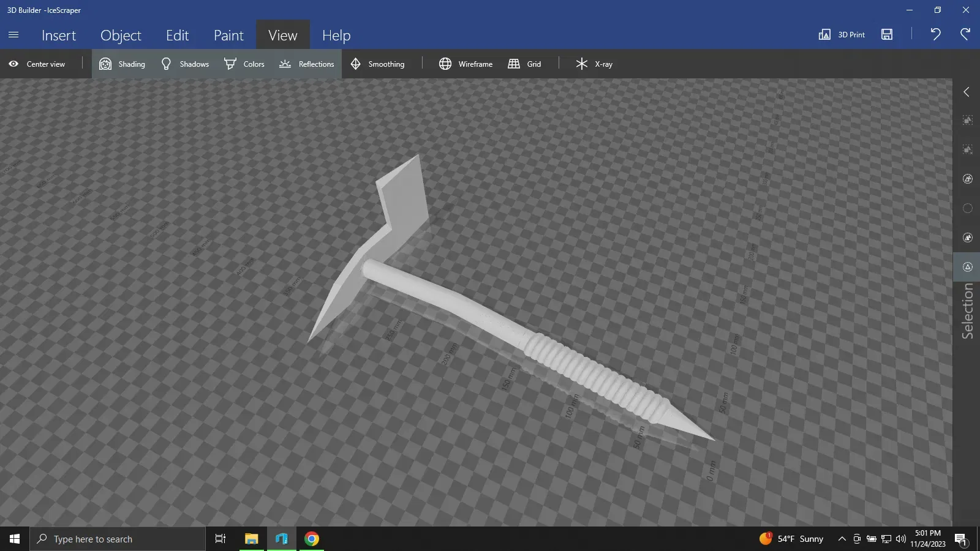Disable Reflections
The height and width of the screenshot is (551, 980).
[306, 64]
